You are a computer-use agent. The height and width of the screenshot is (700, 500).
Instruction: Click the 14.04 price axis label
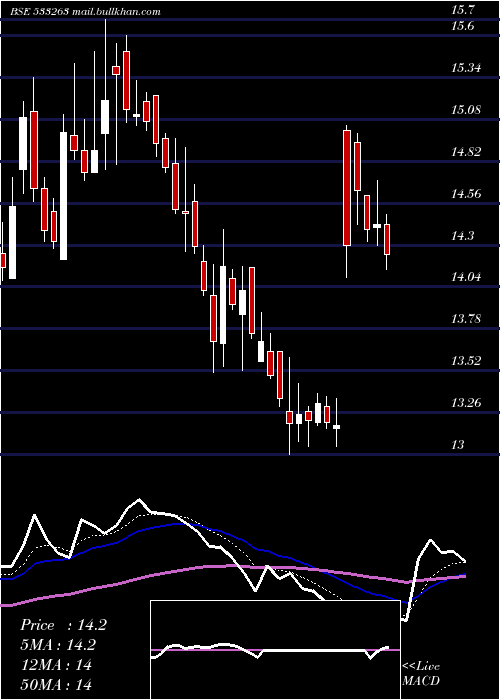click(x=466, y=277)
